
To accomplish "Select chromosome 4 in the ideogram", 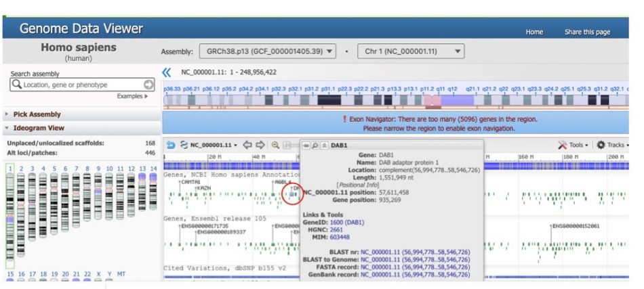I will [43, 204].
